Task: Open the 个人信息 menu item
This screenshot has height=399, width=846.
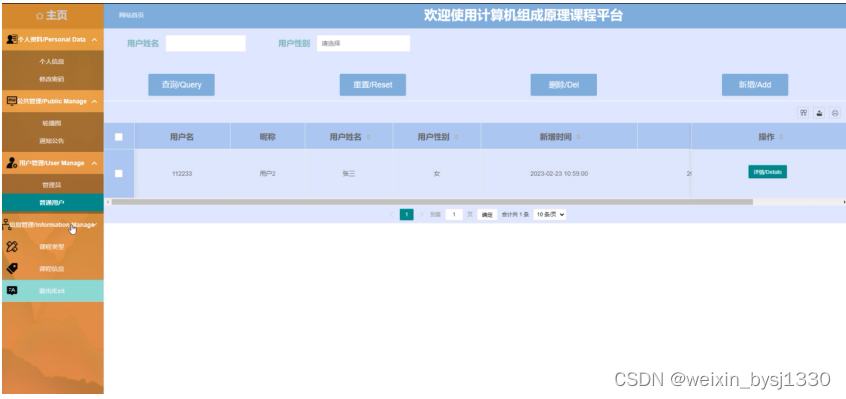Action: (x=52, y=61)
